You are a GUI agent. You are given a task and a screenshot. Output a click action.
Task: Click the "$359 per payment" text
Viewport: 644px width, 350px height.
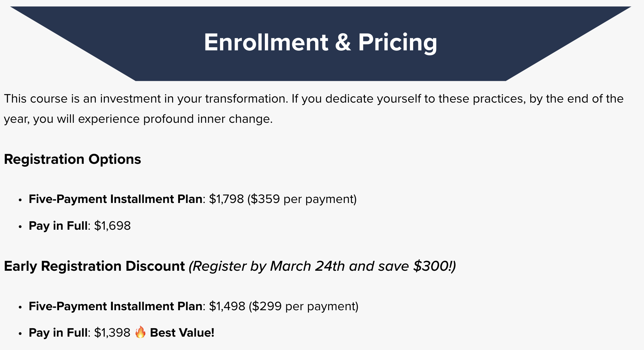click(x=302, y=199)
